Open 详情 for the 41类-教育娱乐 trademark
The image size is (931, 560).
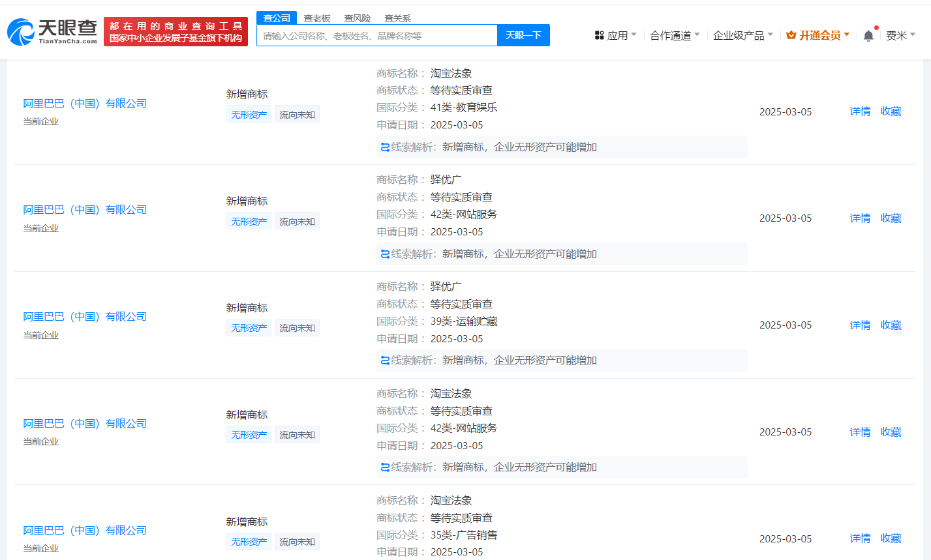(x=860, y=111)
